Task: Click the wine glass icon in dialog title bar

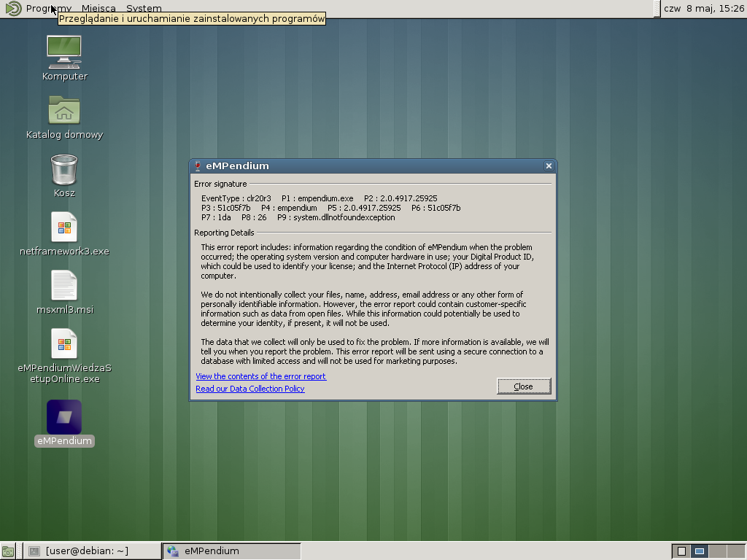Action: [198, 166]
